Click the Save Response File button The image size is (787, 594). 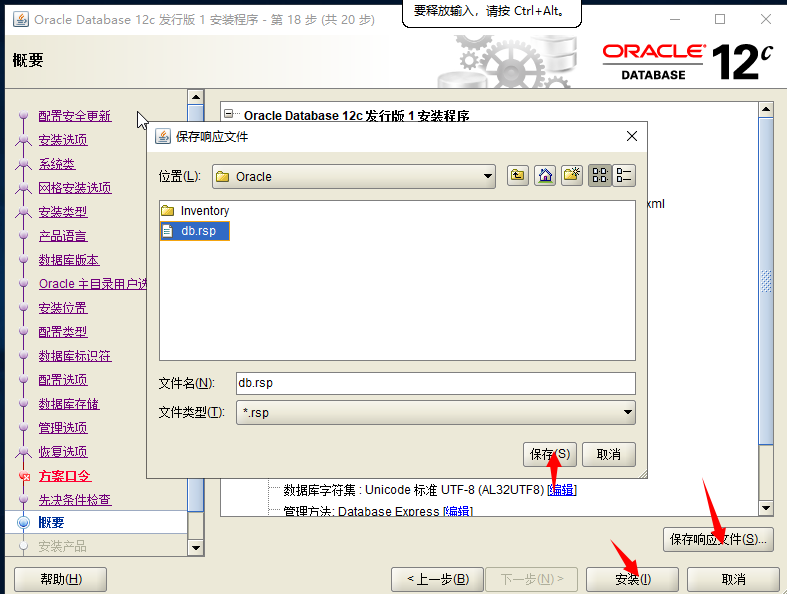point(718,539)
